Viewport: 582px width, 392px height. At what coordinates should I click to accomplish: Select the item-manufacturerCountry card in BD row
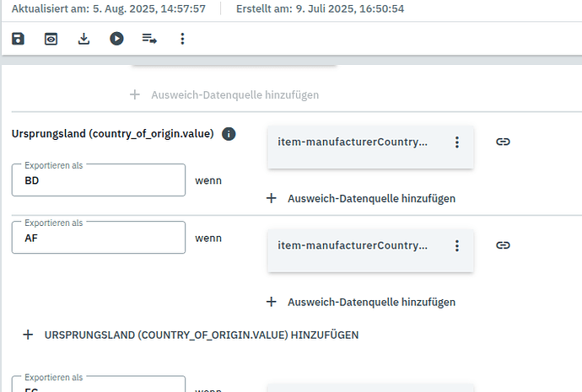tap(354, 142)
